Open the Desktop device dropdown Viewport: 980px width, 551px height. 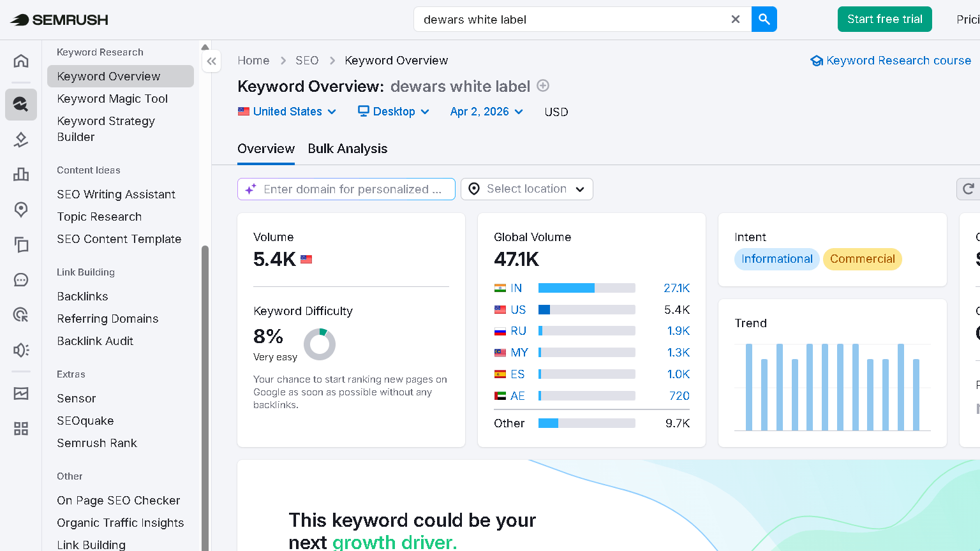point(393,112)
